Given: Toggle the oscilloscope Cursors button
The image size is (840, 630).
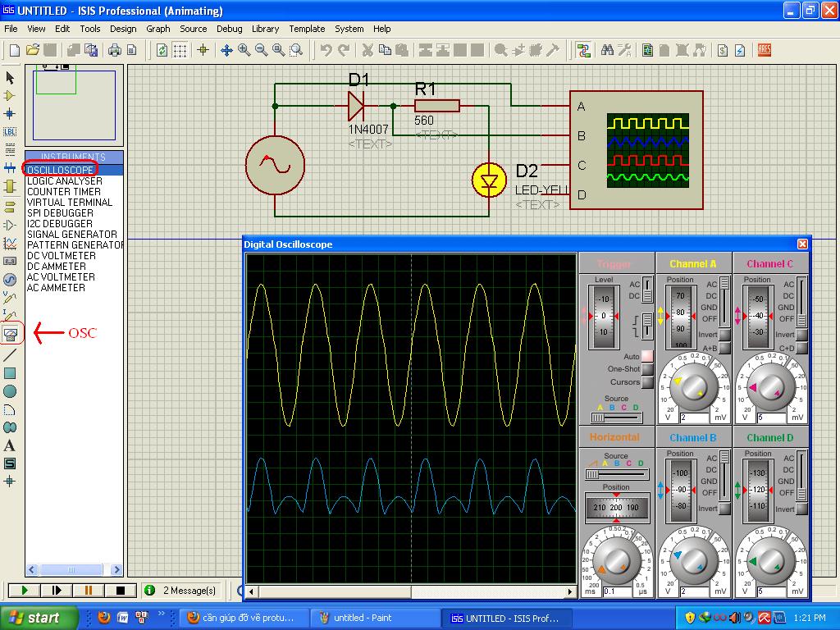Looking at the screenshot, I should pos(648,382).
